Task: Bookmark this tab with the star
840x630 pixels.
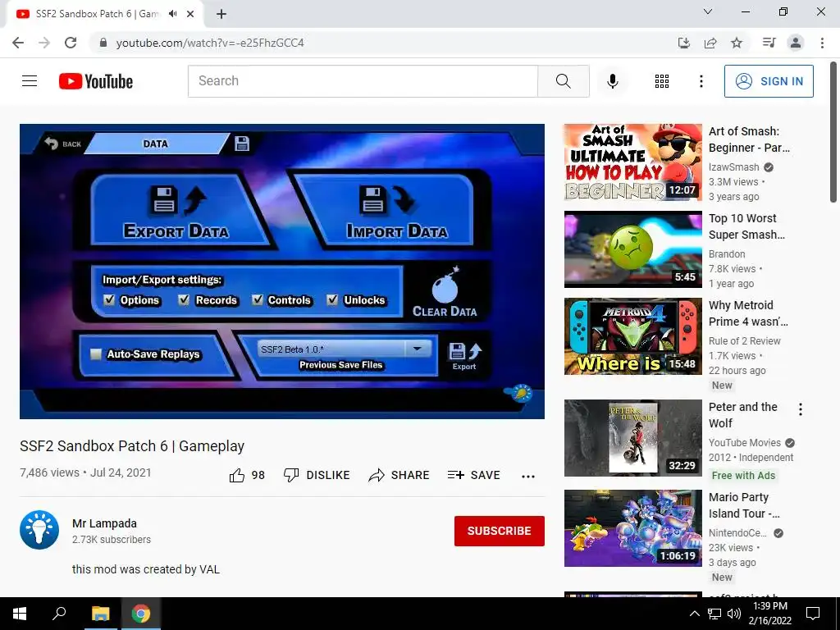Action: [x=737, y=43]
